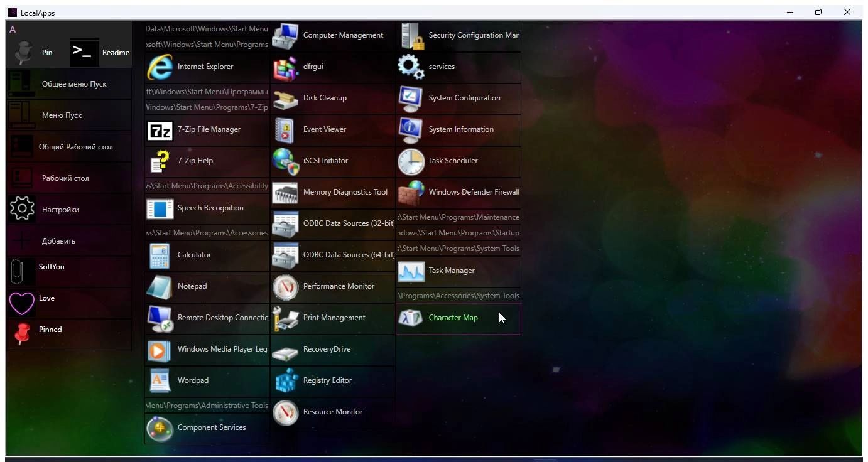Screen dimensions: 868x462
Task: Launch Task Manager icon
Action: pos(411,271)
